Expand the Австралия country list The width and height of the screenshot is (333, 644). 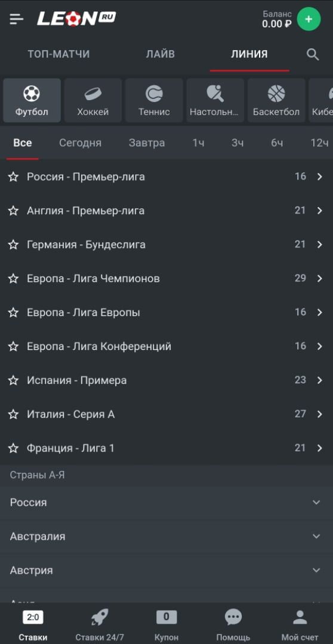[166, 537]
